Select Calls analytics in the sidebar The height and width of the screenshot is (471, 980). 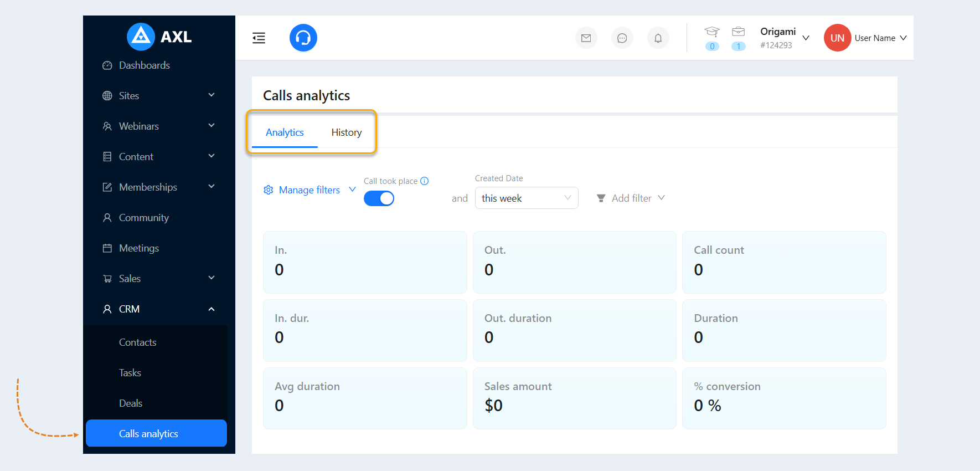[156, 433]
